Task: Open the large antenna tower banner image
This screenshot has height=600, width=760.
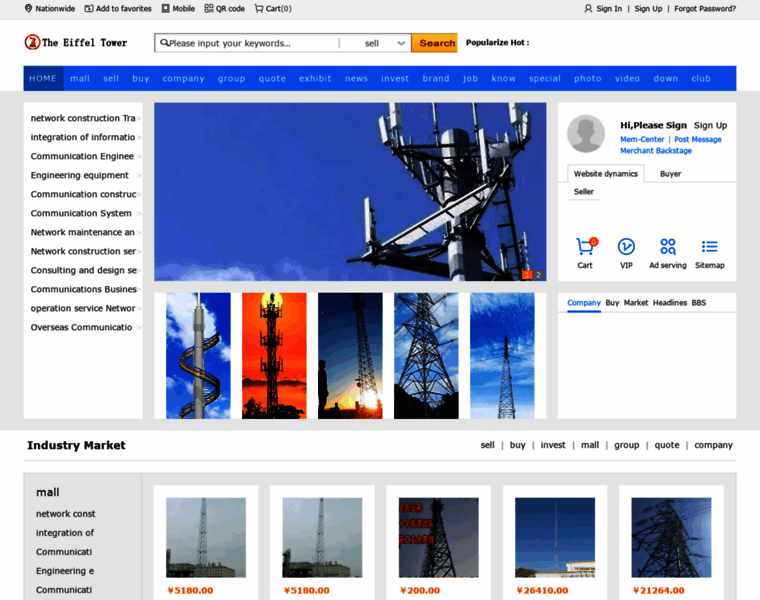Action: point(350,192)
